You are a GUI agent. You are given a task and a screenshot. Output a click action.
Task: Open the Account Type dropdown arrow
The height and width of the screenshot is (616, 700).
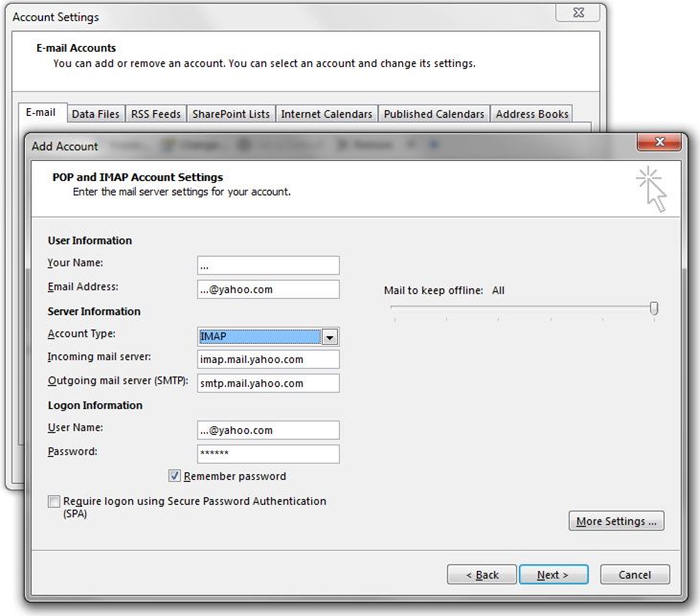pyautogui.click(x=329, y=336)
